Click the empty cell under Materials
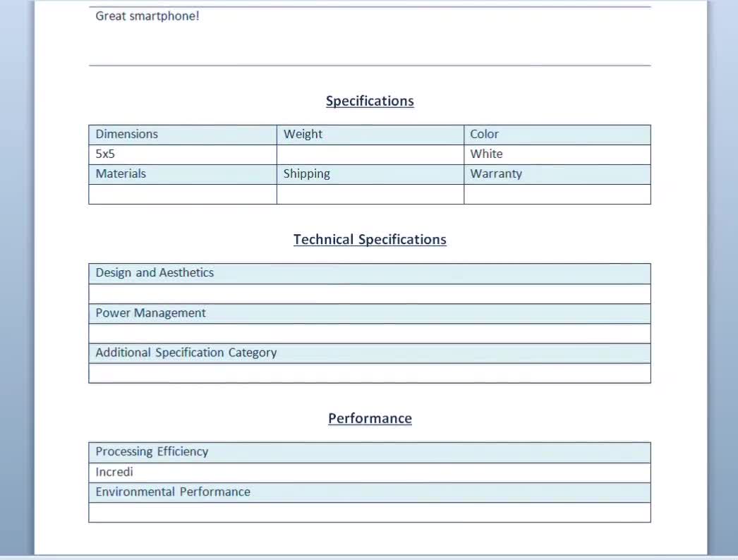 182,193
